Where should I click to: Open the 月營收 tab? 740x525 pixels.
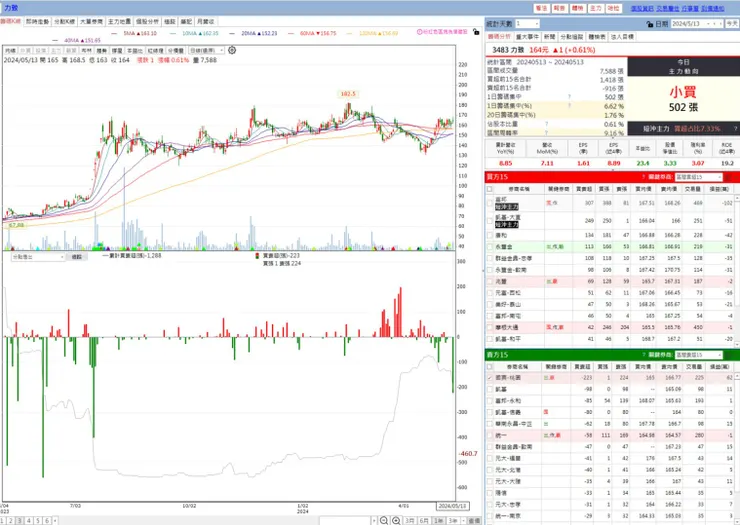[x=205, y=22]
